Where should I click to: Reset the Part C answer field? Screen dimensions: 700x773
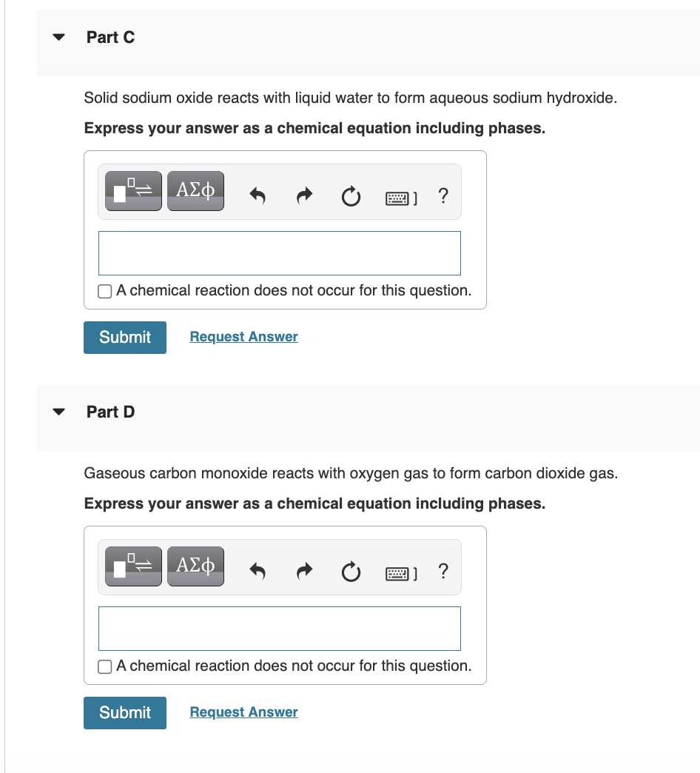(351, 196)
